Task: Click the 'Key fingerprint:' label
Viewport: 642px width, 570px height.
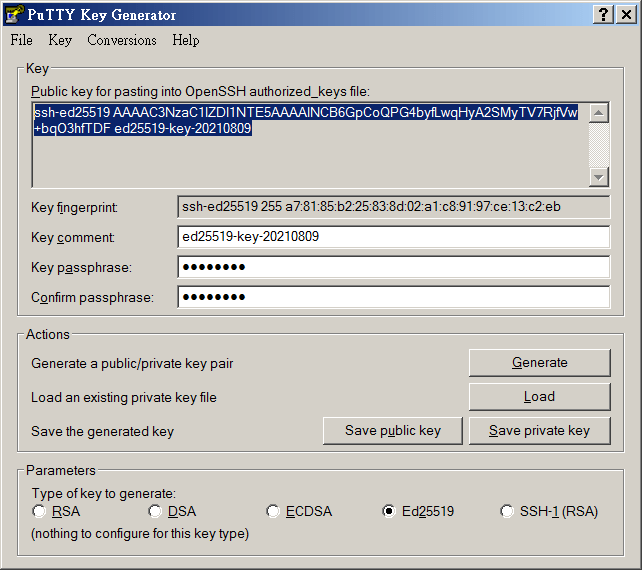Action: coord(75,208)
